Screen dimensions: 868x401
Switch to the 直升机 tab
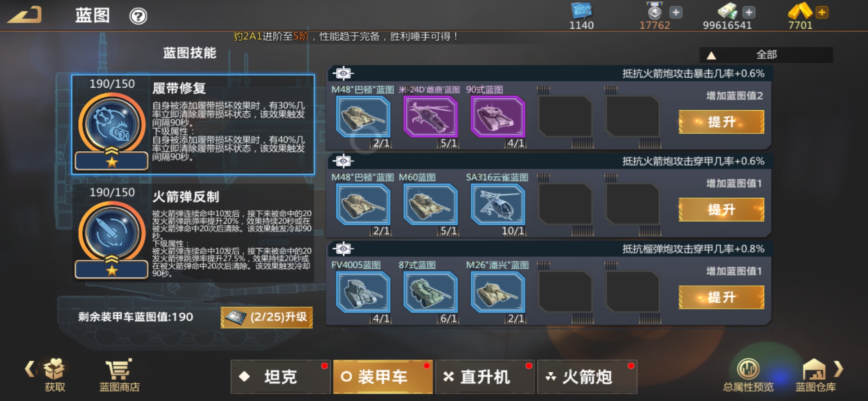click(x=485, y=376)
